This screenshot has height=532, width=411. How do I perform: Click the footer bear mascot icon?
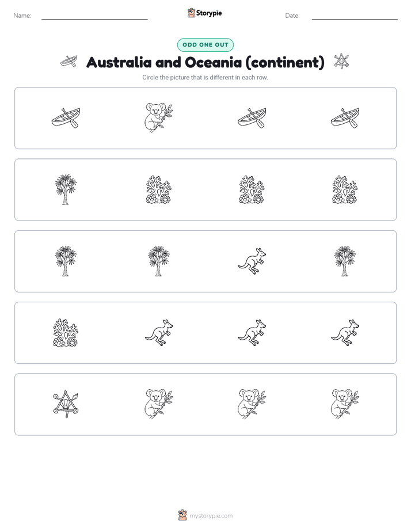pyautogui.click(x=182, y=515)
